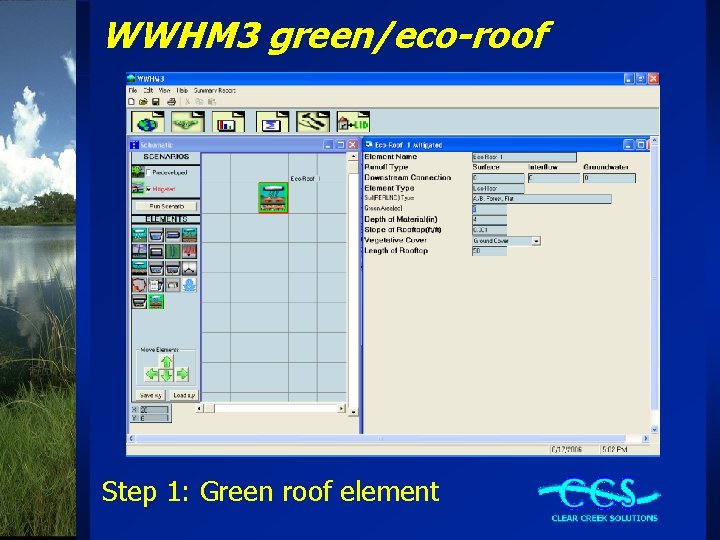Image resolution: width=720 pixels, height=540 pixels.
Task: Click the Element Type field
Action: pos(498,188)
